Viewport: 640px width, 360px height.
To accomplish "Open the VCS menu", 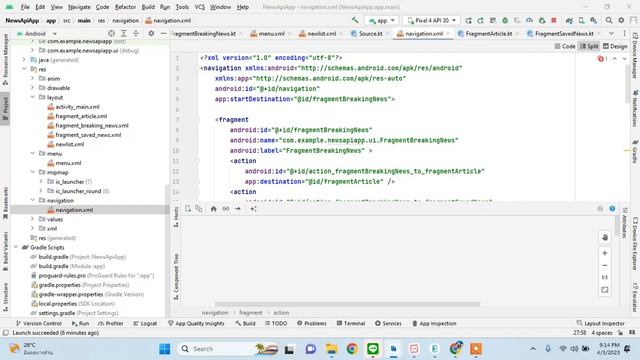I will (200, 7).
